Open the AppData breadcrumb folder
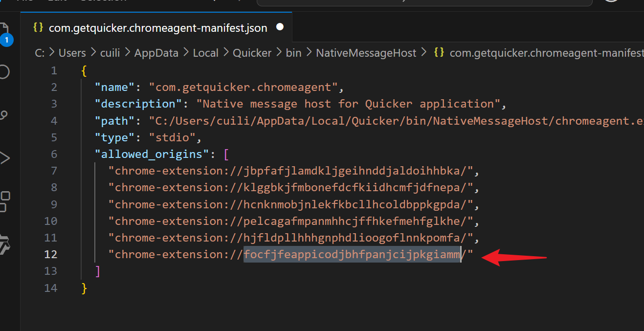644x331 pixels. click(x=156, y=53)
